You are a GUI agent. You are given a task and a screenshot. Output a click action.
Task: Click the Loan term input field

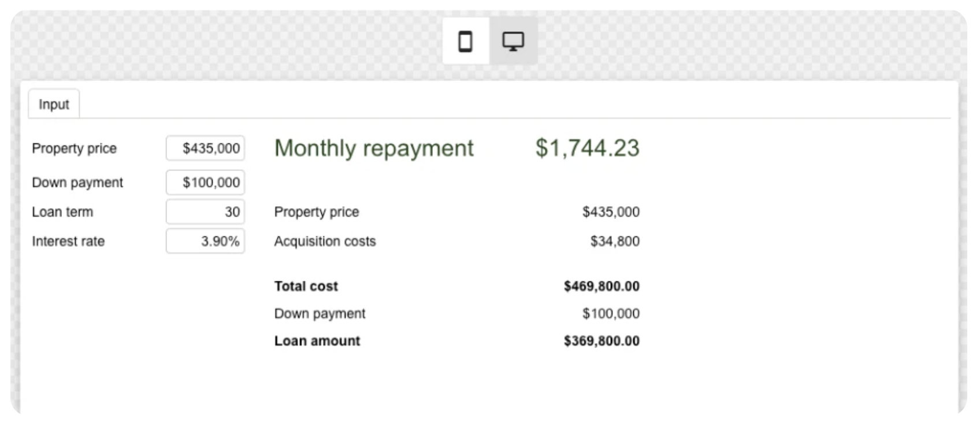pyautogui.click(x=205, y=212)
